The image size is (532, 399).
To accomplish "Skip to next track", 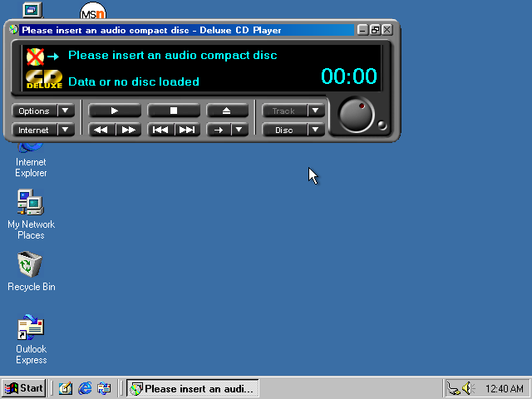I will (x=187, y=130).
